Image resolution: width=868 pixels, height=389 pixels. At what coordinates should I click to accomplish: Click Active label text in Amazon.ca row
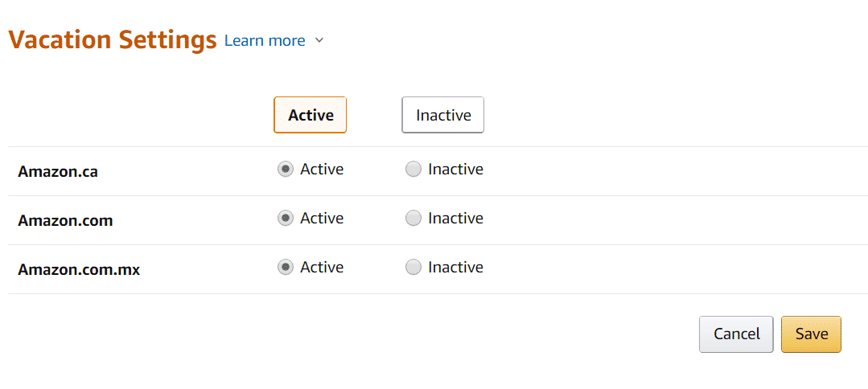(322, 169)
